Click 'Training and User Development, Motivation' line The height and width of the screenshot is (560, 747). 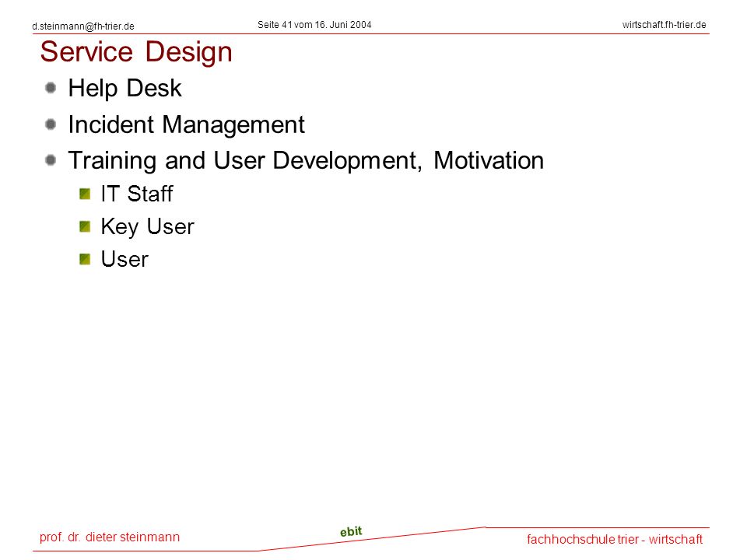[x=306, y=160]
